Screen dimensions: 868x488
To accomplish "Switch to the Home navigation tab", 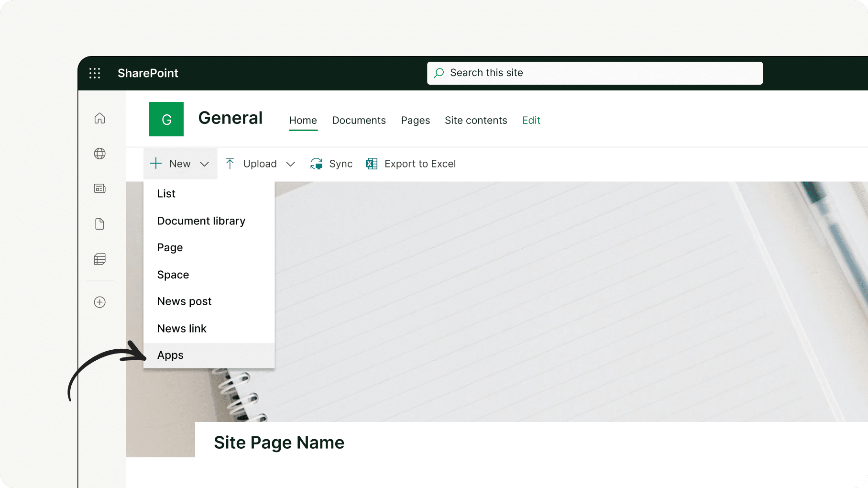I will click(x=303, y=121).
